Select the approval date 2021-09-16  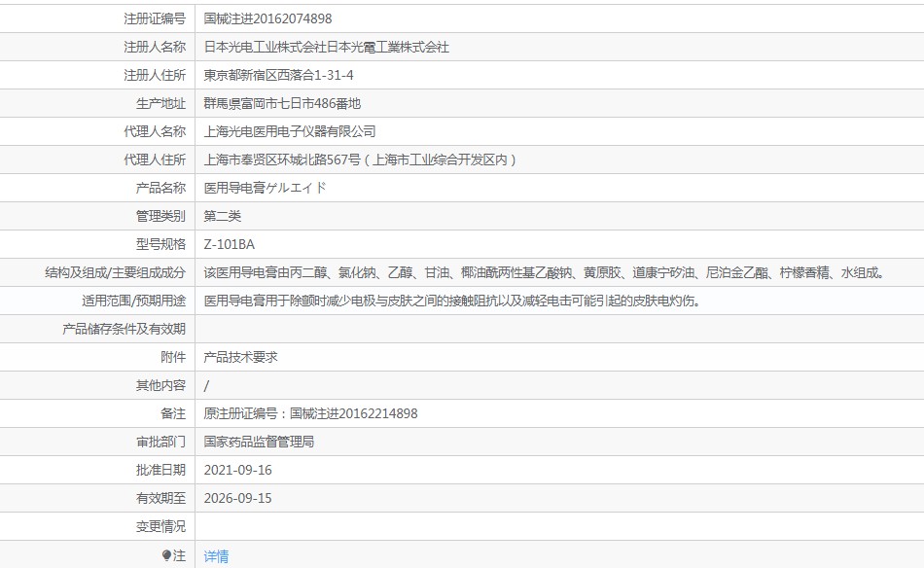point(237,470)
